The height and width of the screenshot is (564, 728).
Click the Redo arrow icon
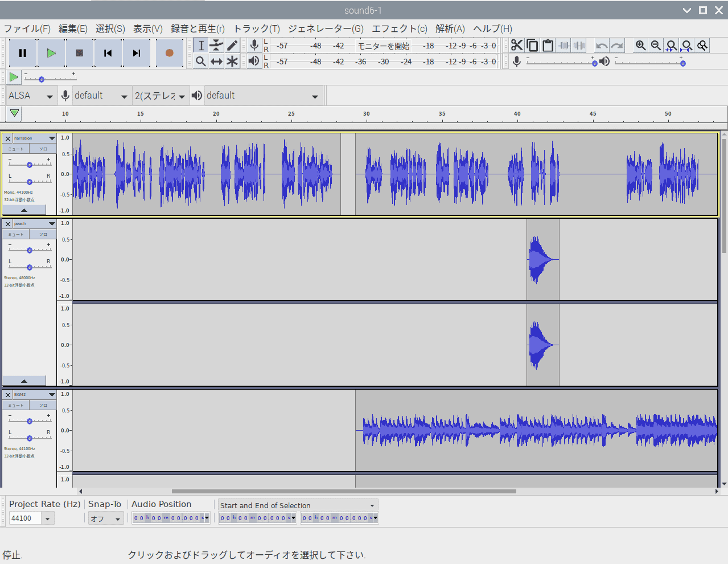(x=617, y=46)
